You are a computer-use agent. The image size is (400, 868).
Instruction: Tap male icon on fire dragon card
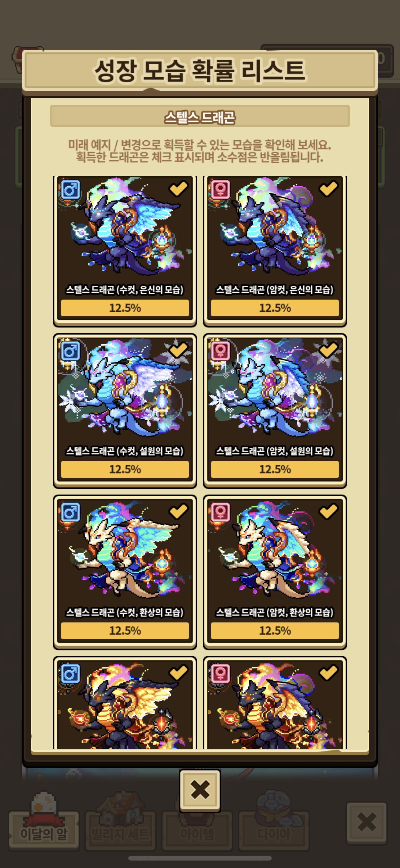[x=70, y=674]
